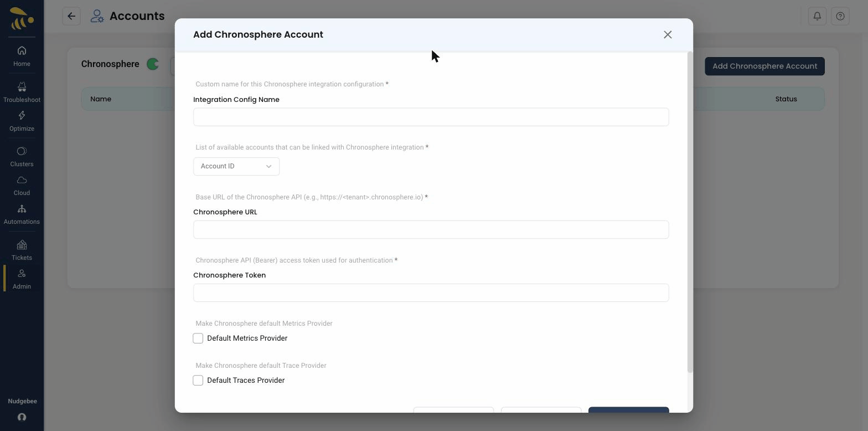Click the Accounts user-gear icon
The height and width of the screenshot is (431, 868).
[x=97, y=16]
